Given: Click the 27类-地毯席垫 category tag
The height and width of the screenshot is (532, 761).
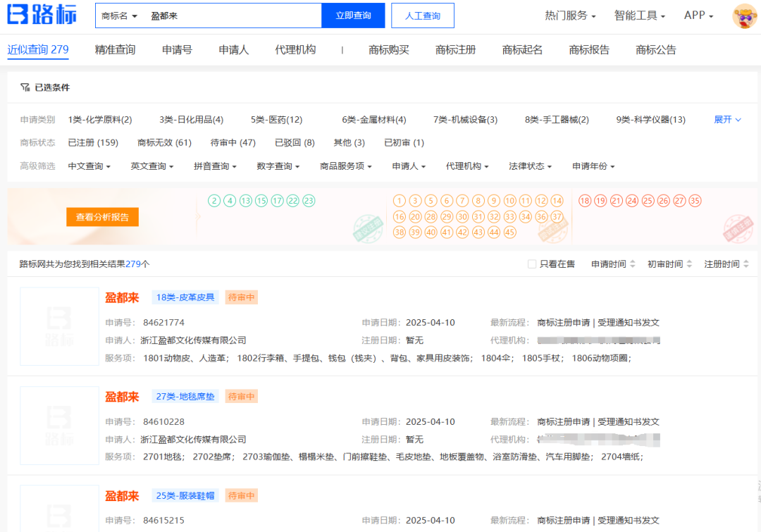Looking at the screenshot, I should 185,397.
